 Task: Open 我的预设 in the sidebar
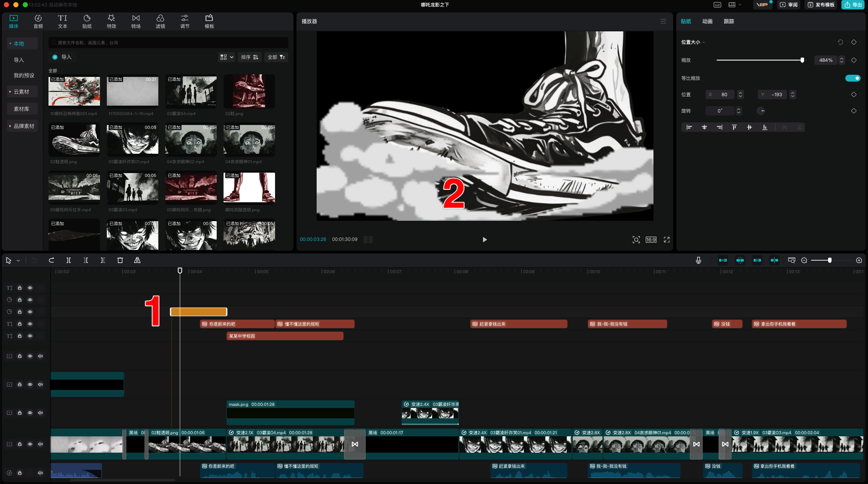coord(24,75)
